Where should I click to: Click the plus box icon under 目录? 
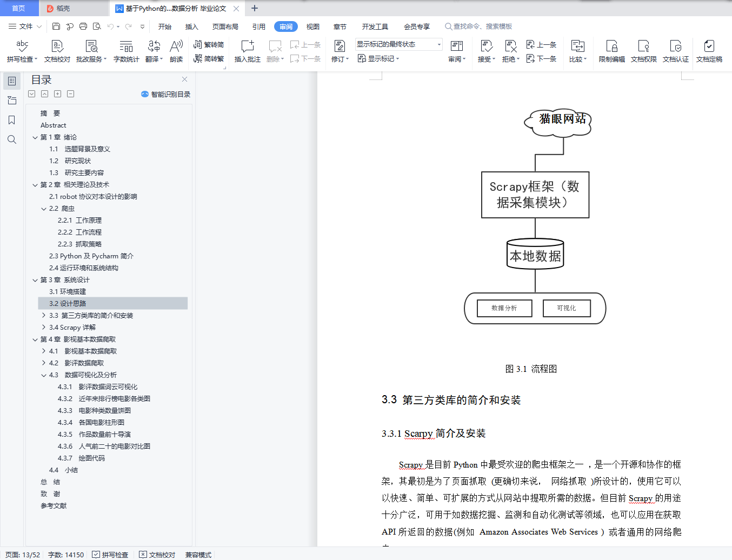[57, 94]
